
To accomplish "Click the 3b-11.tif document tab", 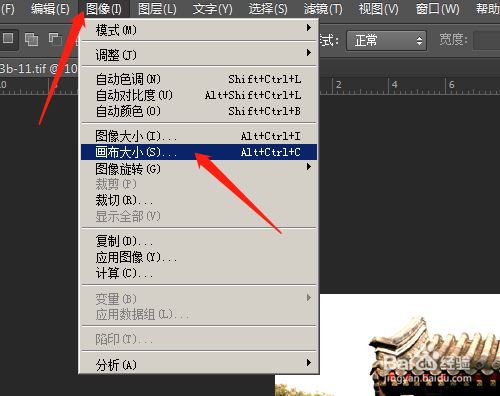I will tap(38, 69).
